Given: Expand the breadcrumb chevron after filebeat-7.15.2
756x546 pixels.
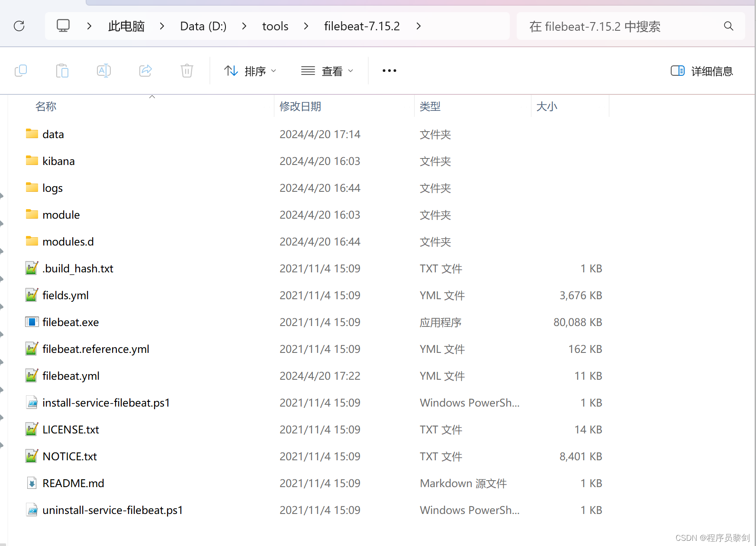Looking at the screenshot, I should [x=418, y=26].
